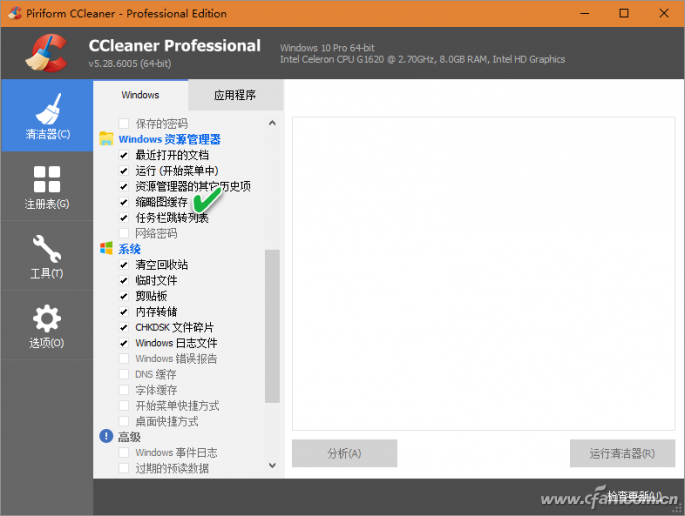Enable Windows 事件日志 checkbox

tap(124, 453)
